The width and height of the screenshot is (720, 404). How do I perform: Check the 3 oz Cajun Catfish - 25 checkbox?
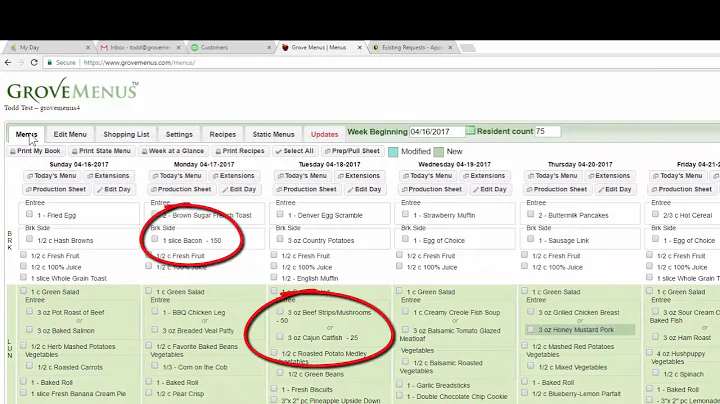280,337
